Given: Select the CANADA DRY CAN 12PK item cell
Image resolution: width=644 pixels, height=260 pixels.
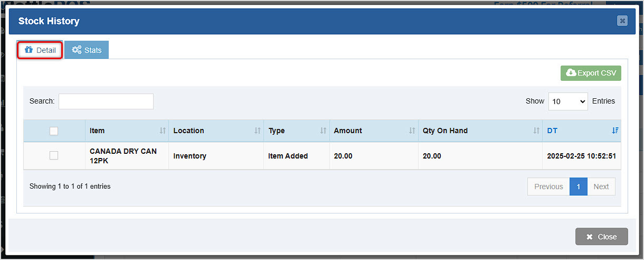Looking at the screenshot, I should pos(127,156).
